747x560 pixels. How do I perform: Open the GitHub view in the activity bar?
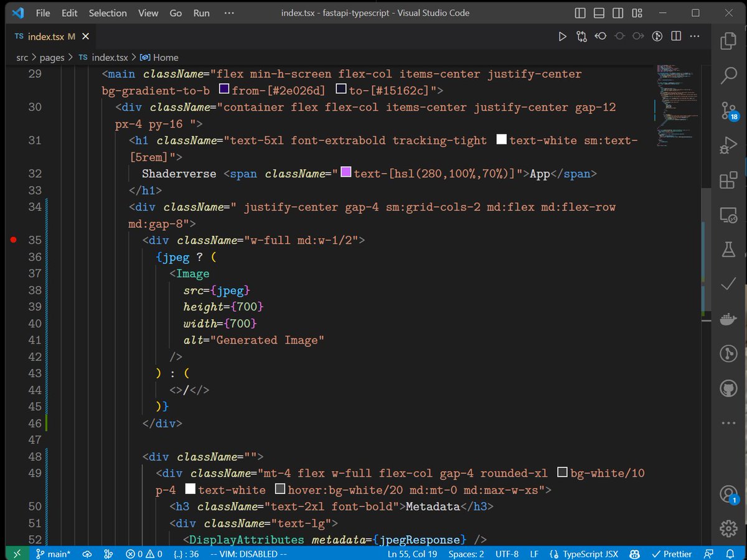point(728,389)
